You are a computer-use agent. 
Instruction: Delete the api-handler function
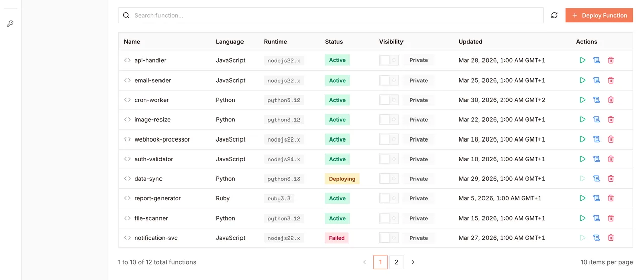pos(611,60)
